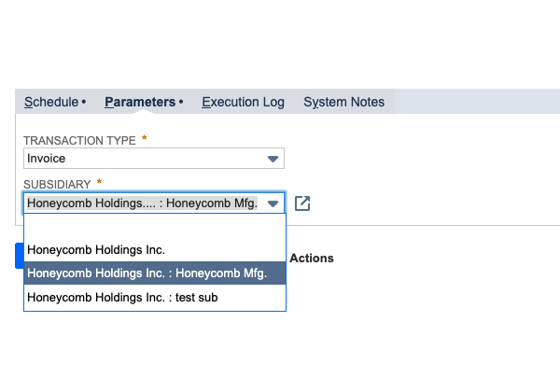
Task: Click the TRANSACTION TYPE field label
Action: [x=79, y=140]
